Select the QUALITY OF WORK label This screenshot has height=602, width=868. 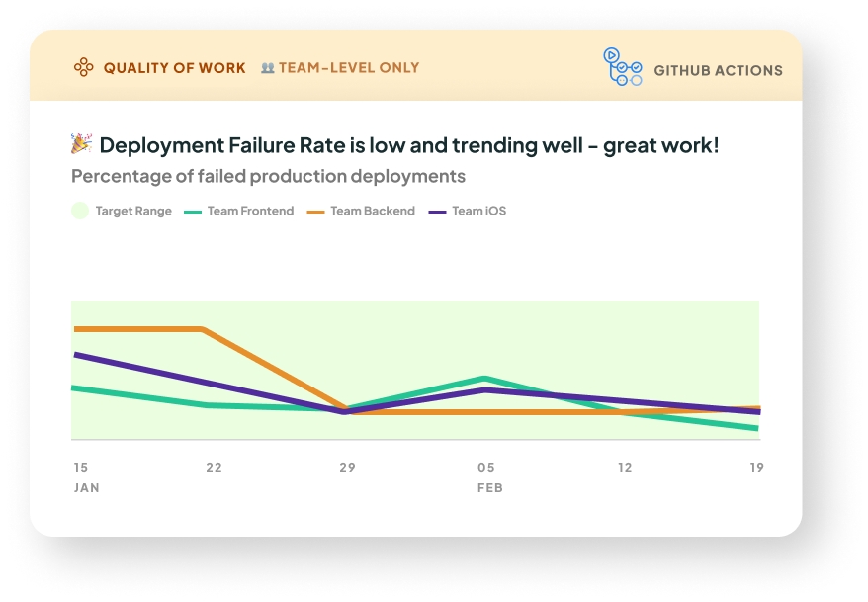pos(174,68)
